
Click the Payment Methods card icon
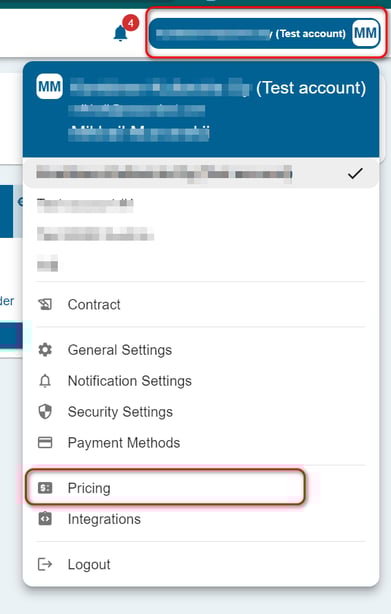click(45, 442)
